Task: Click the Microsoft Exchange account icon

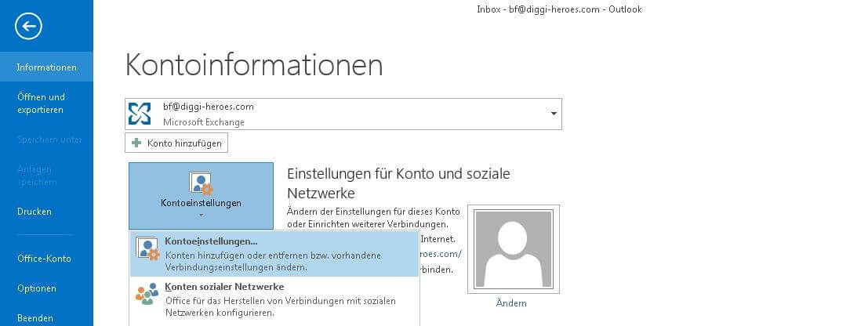Action: coord(140,114)
